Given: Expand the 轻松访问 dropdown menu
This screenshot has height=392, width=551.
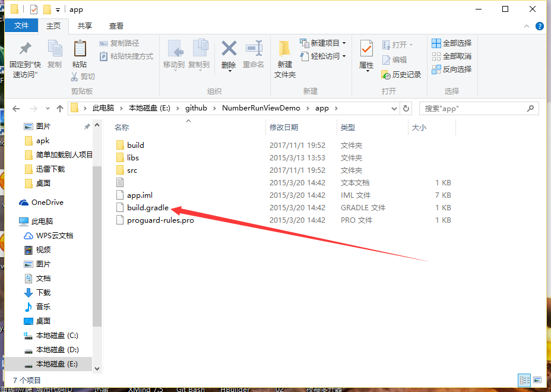Looking at the screenshot, I should pyautogui.click(x=338, y=56).
